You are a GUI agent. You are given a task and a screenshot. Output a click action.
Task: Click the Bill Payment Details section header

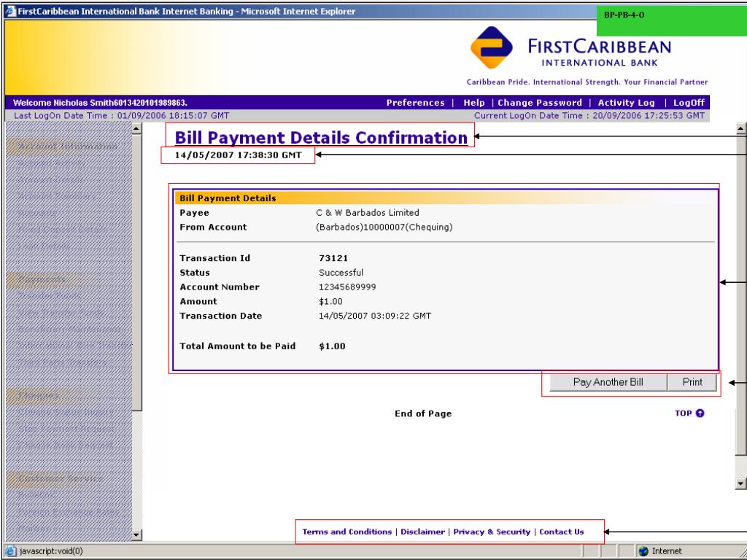click(228, 198)
